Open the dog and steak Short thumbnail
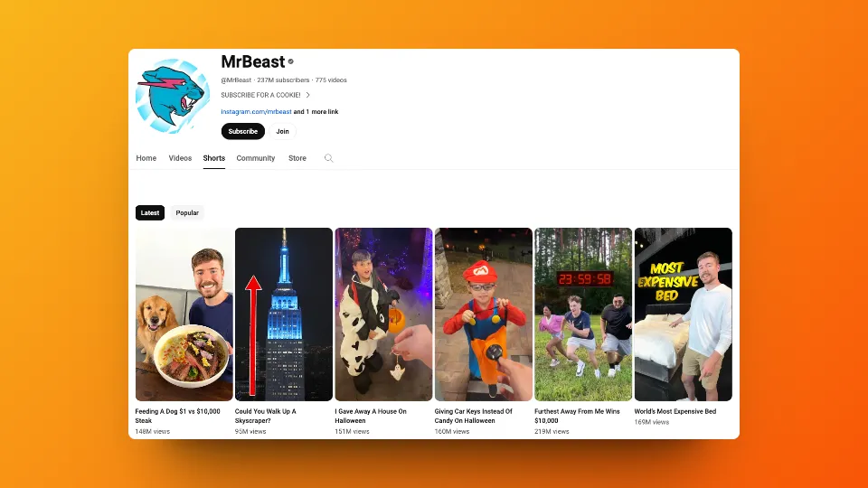This screenshot has width=868, height=488. (x=184, y=314)
